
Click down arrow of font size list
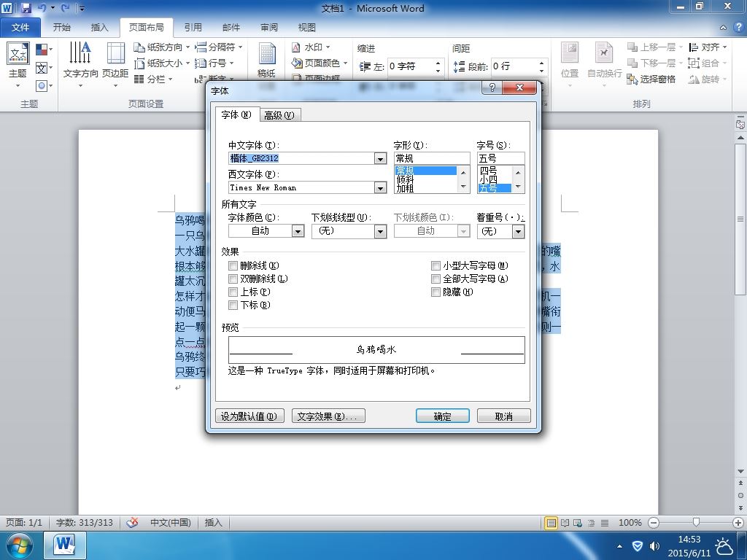point(519,187)
